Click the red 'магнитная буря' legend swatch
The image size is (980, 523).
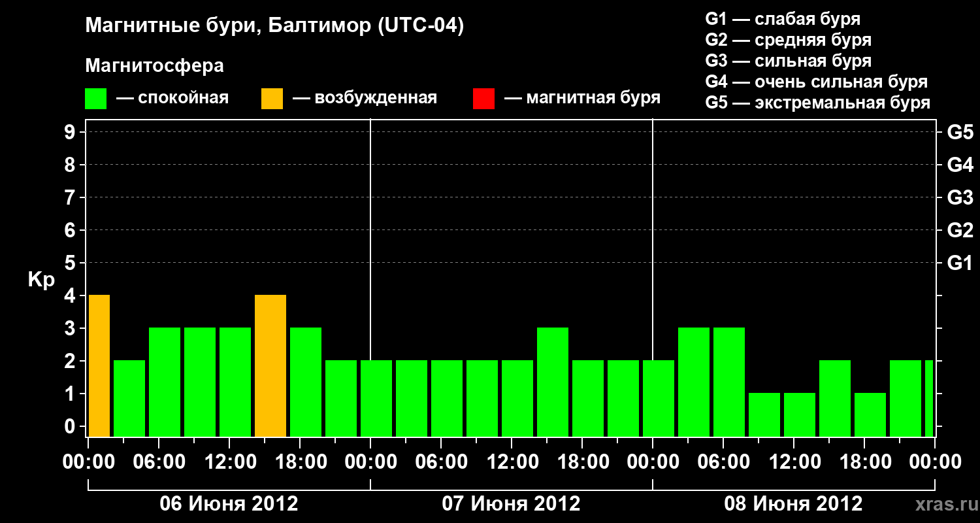tap(483, 99)
